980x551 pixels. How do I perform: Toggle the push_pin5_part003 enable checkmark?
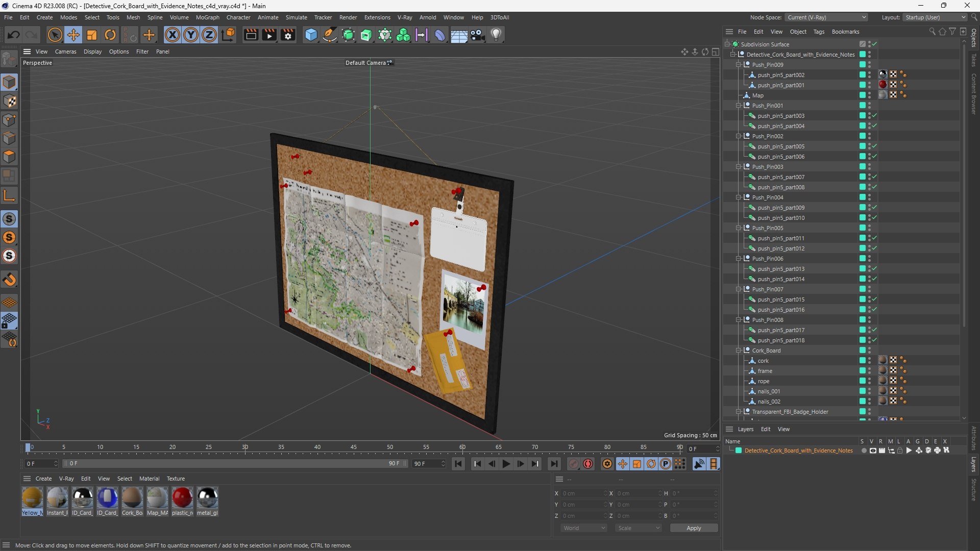tap(874, 116)
